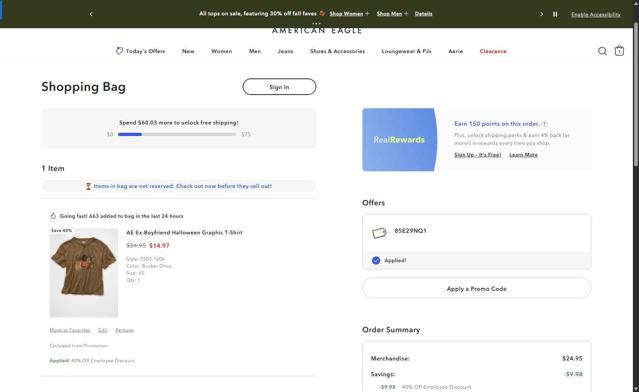The height and width of the screenshot is (392, 639).
Task: Click the Remove item link
Action: click(124, 330)
